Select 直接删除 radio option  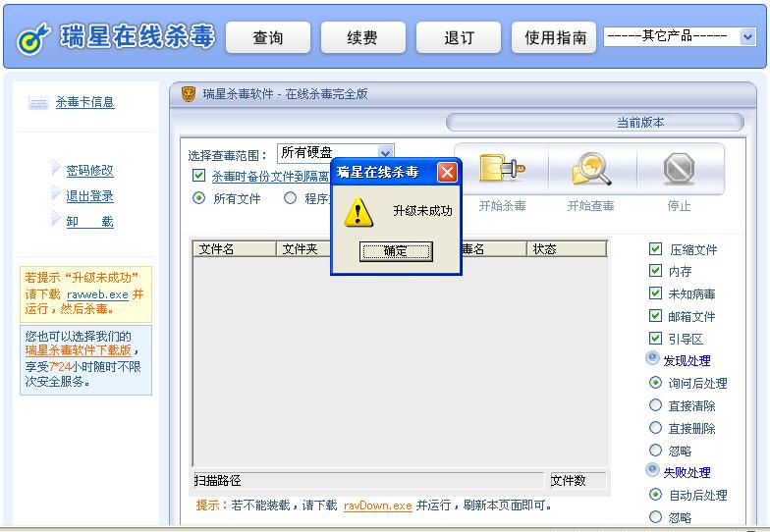pyautogui.click(x=656, y=428)
